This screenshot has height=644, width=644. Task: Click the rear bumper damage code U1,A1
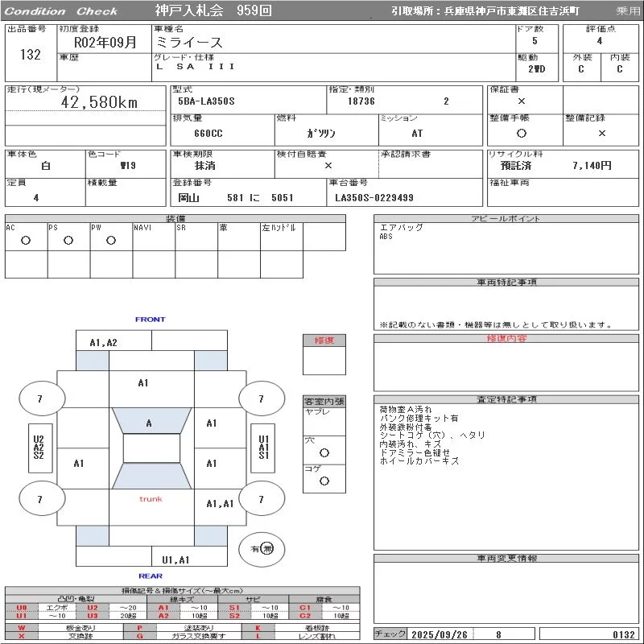point(175,559)
